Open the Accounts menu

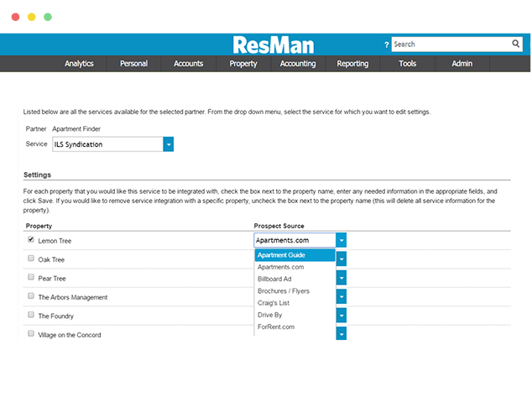click(x=188, y=64)
